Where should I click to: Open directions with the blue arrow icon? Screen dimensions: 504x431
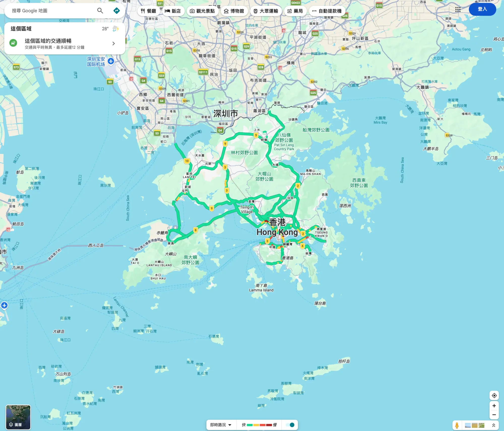pos(116,11)
